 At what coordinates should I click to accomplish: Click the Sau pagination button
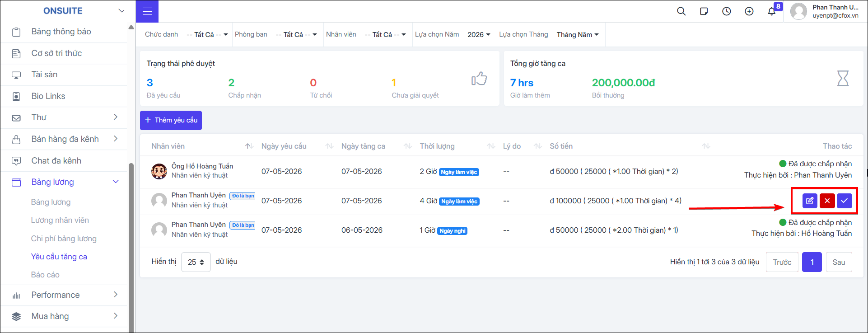(839, 262)
